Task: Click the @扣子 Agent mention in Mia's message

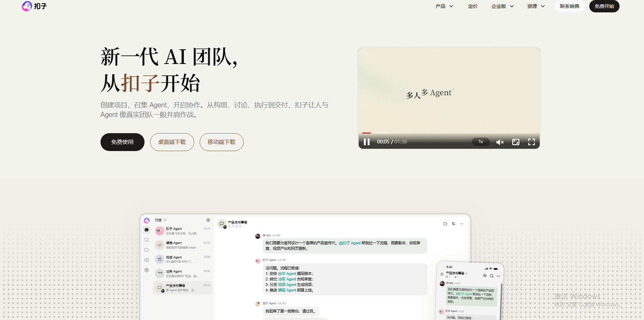Action: (350, 243)
